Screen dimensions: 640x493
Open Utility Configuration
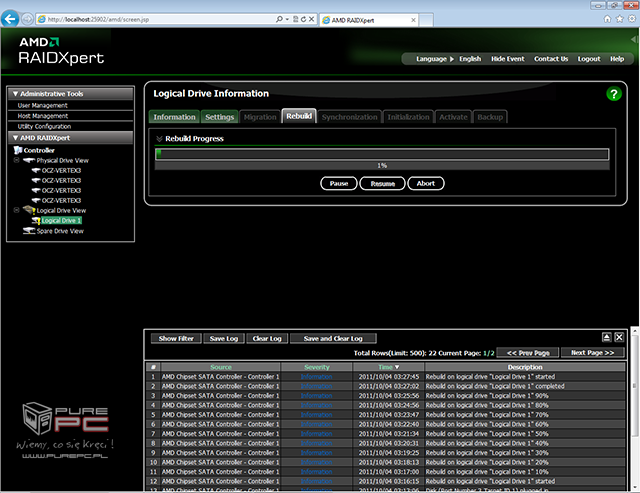[x=44, y=127]
